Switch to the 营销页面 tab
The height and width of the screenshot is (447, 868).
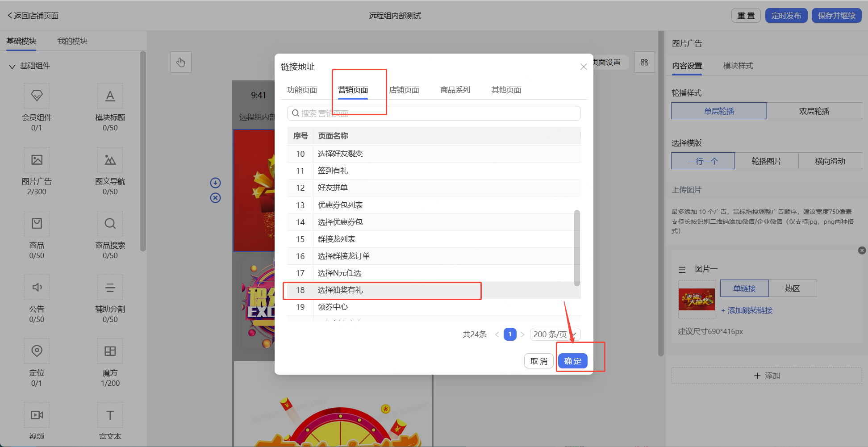click(x=353, y=90)
